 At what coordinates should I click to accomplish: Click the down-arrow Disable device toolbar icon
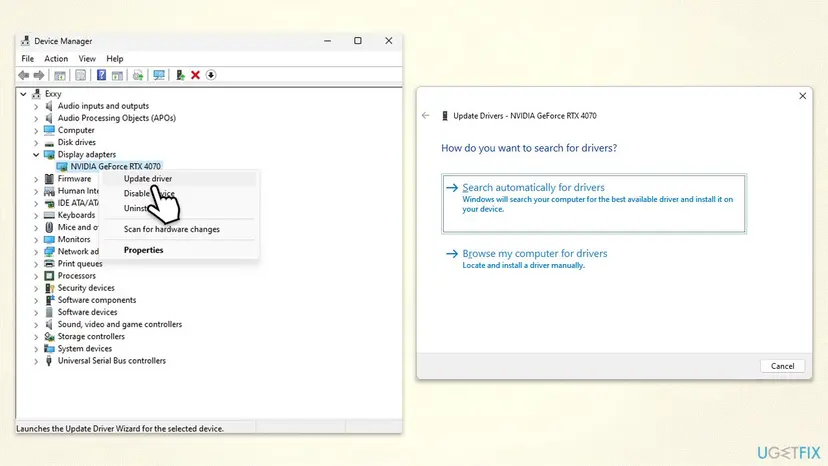tap(211, 75)
